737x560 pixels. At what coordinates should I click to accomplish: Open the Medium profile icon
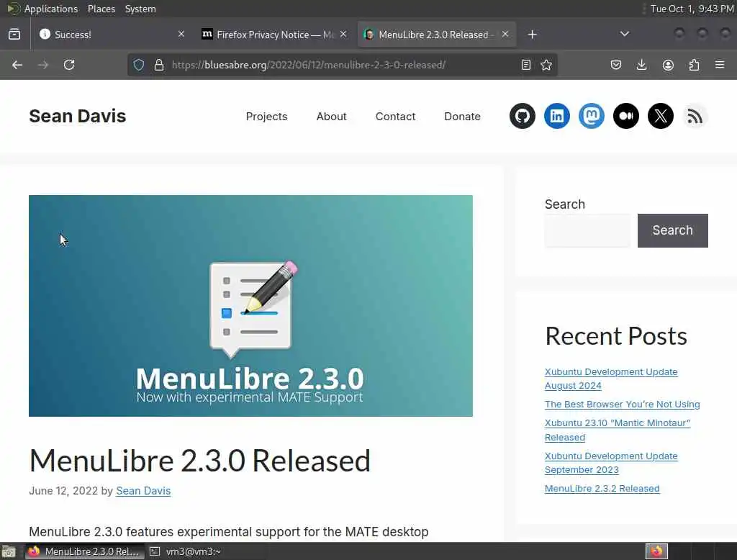(626, 116)
